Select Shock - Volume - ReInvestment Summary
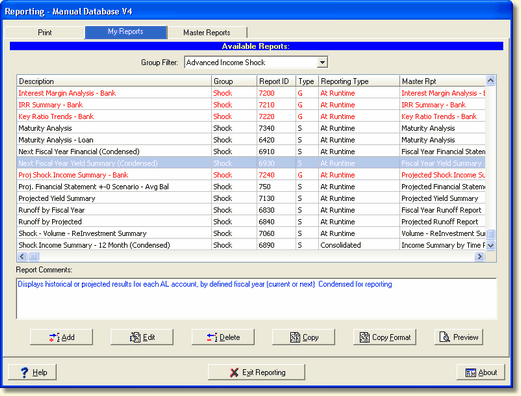521x396 pixels. pos(251,233)
